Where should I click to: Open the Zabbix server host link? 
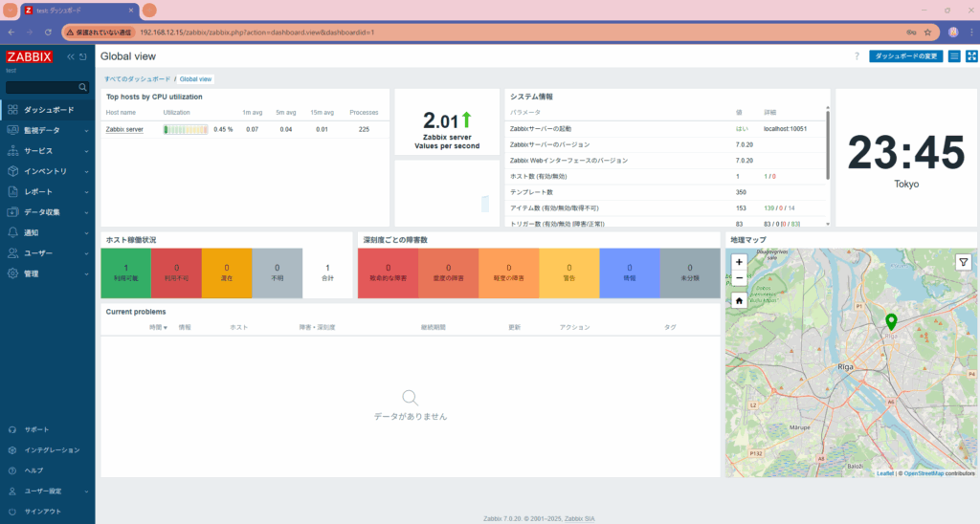coord(124,129)
